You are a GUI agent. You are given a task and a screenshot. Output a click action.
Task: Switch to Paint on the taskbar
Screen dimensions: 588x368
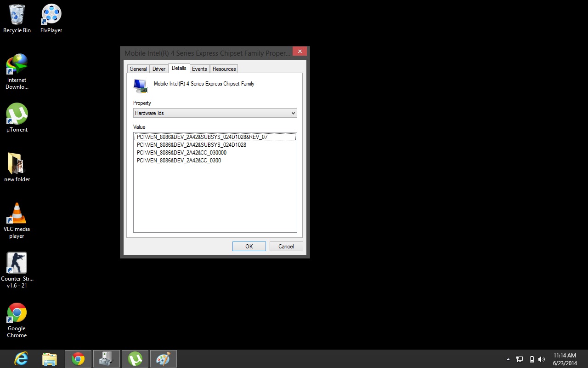tap(164, 359)
